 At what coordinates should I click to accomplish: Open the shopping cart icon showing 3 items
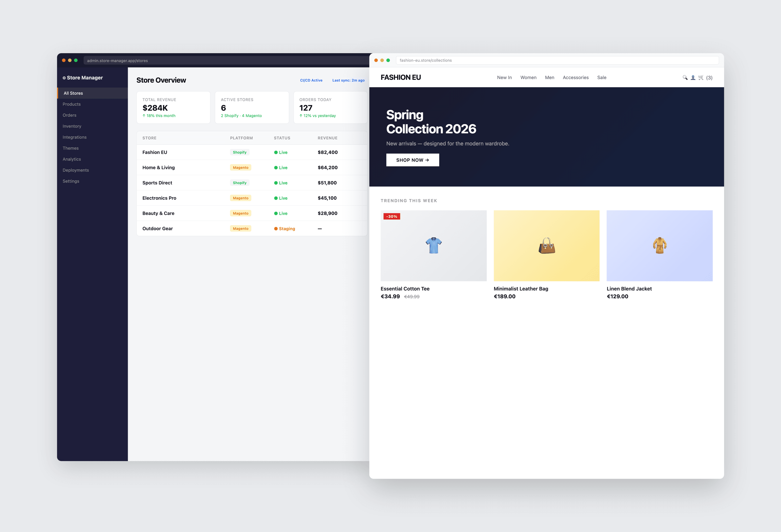coord(701,78)
